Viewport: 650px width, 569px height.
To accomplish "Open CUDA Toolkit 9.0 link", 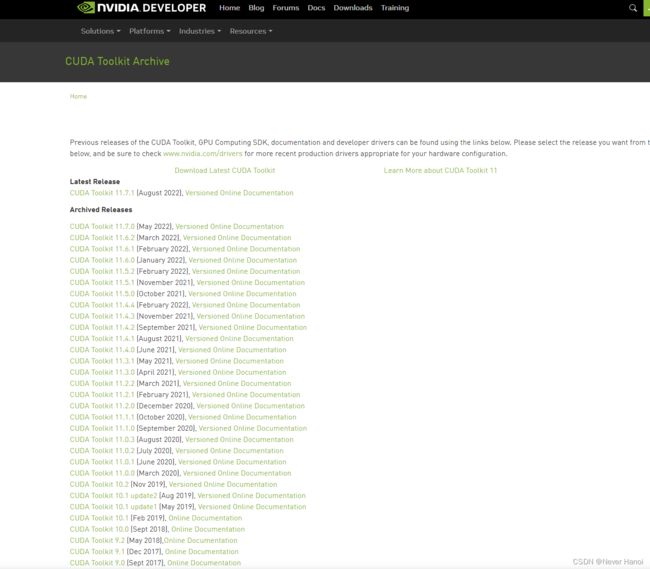I will tap(97, 562).
